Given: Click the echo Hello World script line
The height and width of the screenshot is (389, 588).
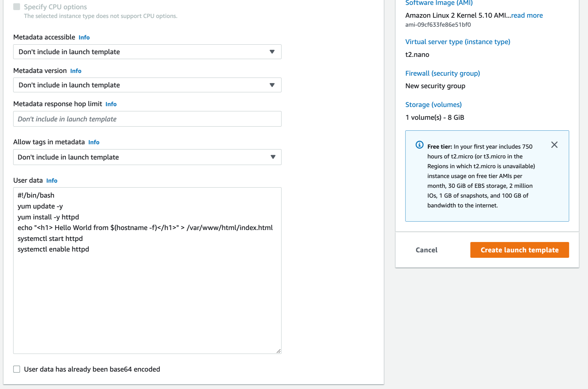Looking at the screenshot, I should 145,228.
